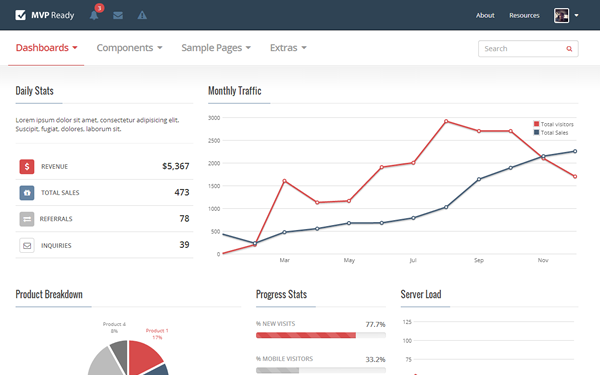600x375 pixels.
Task: Click the 77.7% new visits value
Action: tap(375, 324)
